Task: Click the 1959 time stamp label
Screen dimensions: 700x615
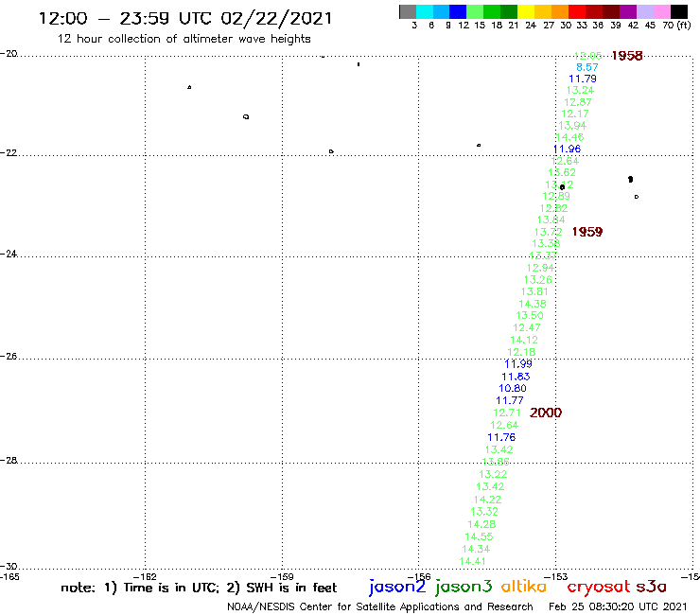Action: tap(587, 232)
